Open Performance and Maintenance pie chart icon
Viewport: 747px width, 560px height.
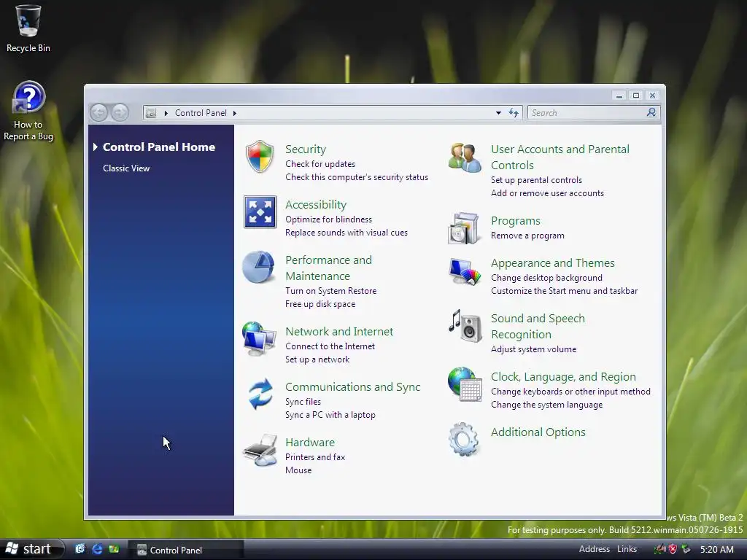[258, 267]
